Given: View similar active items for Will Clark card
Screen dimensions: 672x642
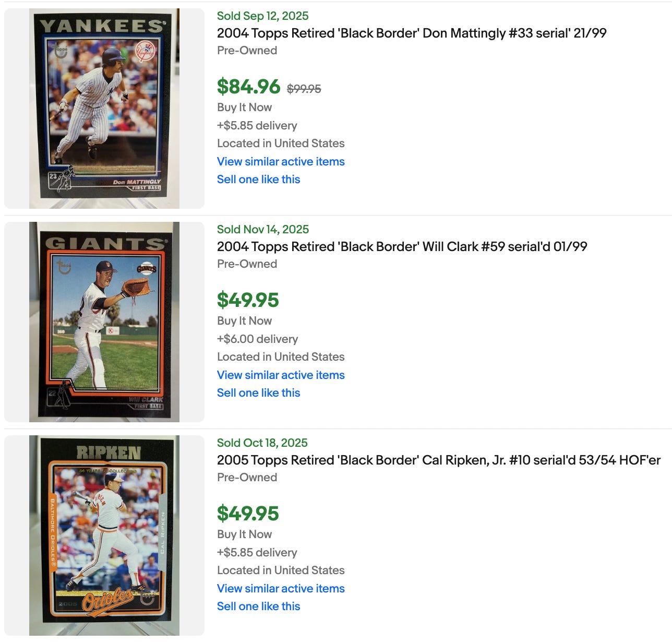Looking at the screenshot, I should click(x=281, y=375).
